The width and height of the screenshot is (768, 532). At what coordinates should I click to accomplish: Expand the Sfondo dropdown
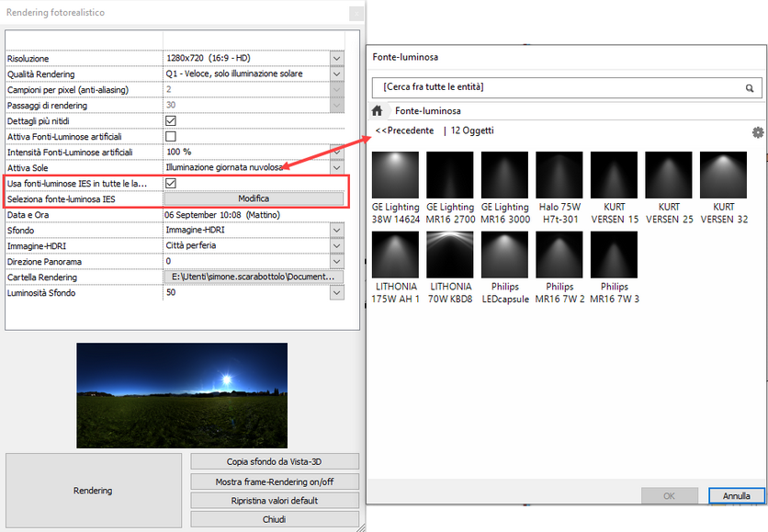336,231
